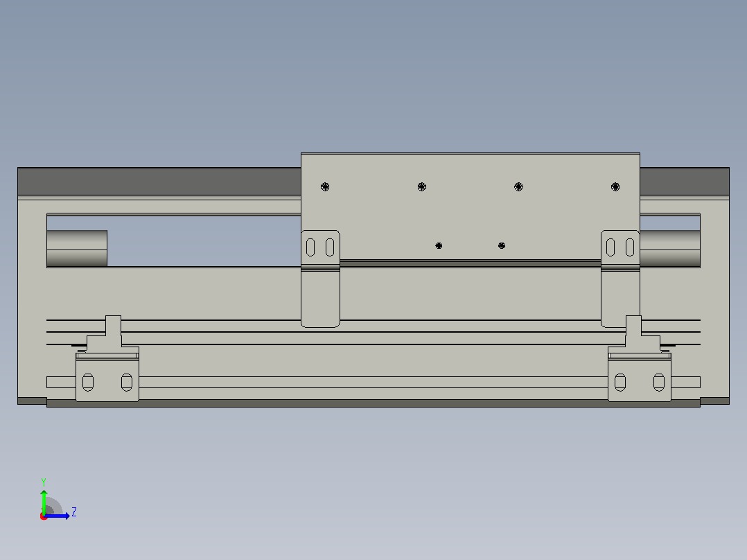Select the left hanging bracket under the carriage

pyautogui.click(x=320, y=279)
